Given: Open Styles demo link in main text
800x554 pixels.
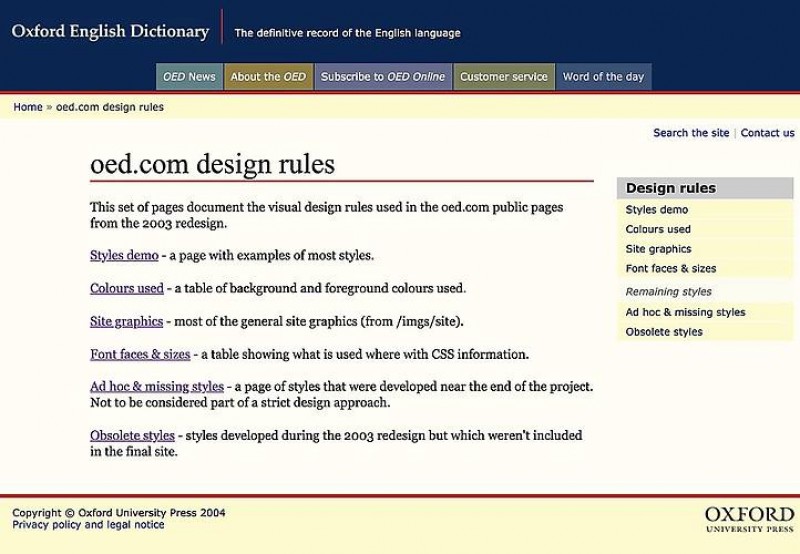Looking at the screenshot, I should click(124, 255).
